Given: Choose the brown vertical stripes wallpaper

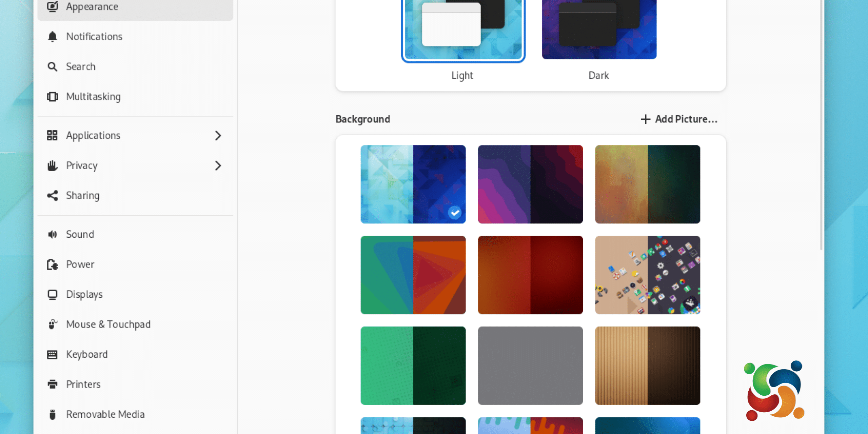Looking at the screenshot, I should pos(648,366).
